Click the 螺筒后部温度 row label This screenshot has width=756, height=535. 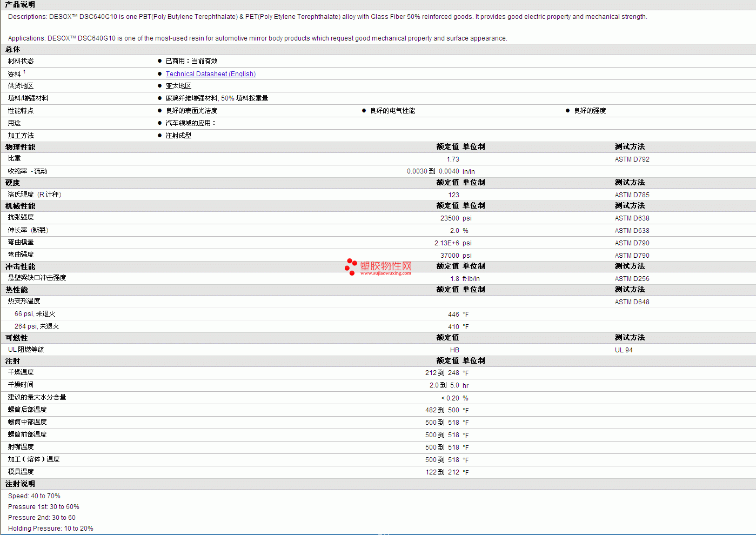coord(27,410)
